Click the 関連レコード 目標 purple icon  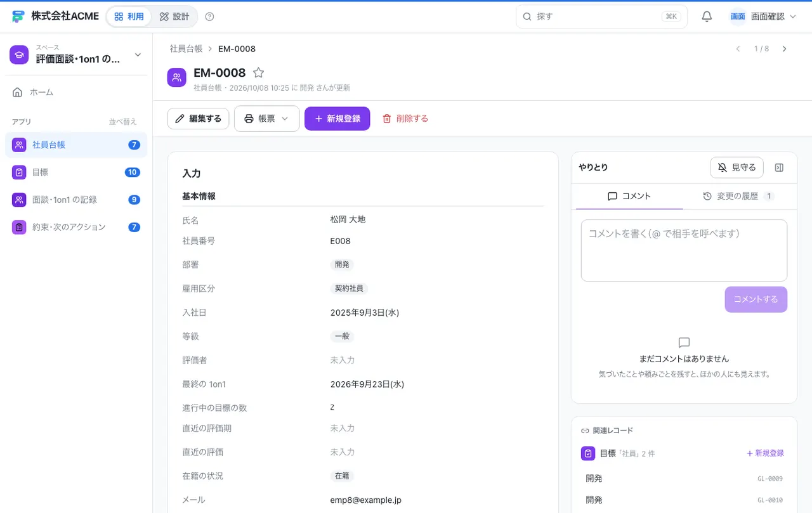pyautogui.click(x=588, y=453)
